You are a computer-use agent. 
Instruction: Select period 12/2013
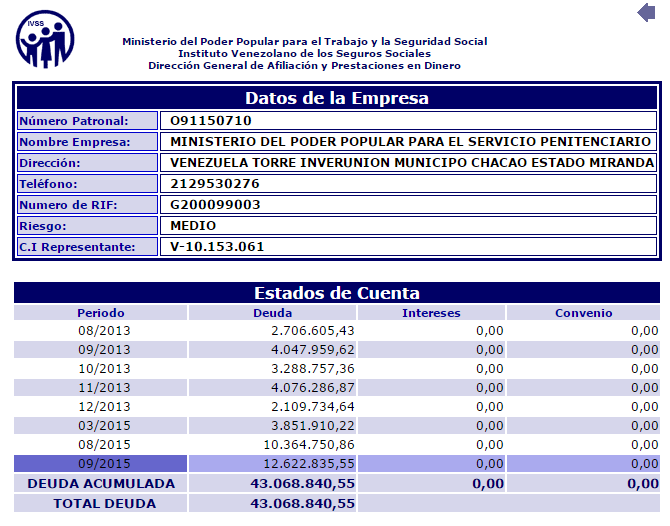pos(104,406)
